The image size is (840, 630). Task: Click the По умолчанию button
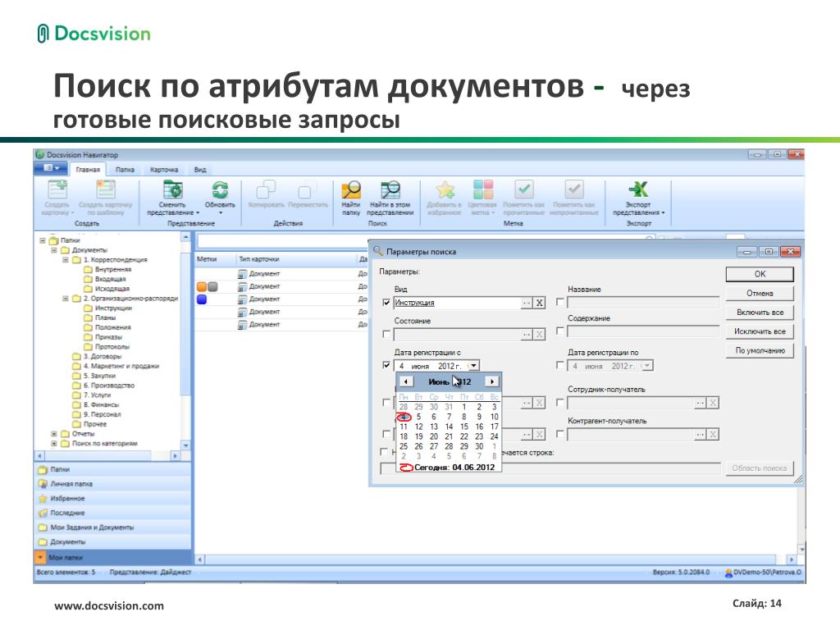point(760,350)
